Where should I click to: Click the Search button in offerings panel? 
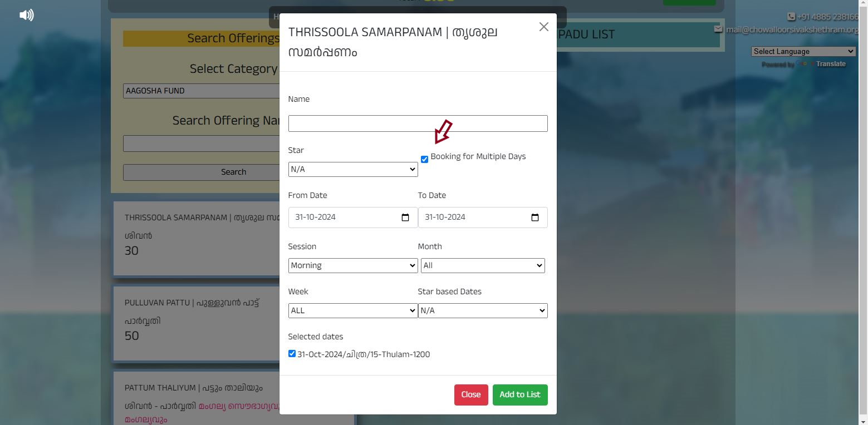pos(233,172)
